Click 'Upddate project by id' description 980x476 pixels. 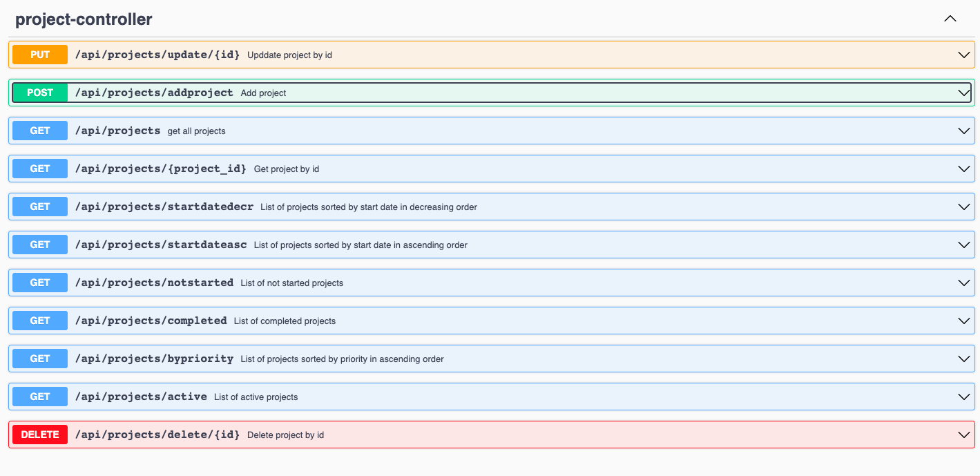coord(289,55)
